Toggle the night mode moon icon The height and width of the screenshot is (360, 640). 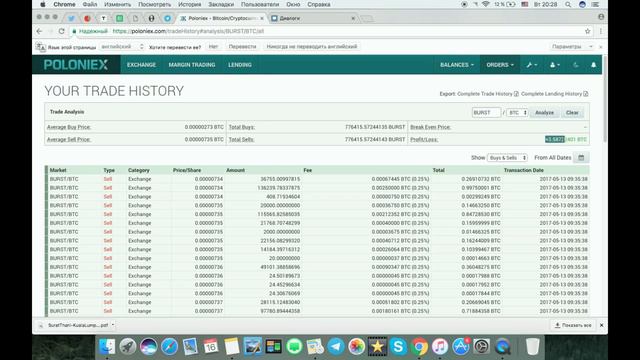click(x=576, y=65)
